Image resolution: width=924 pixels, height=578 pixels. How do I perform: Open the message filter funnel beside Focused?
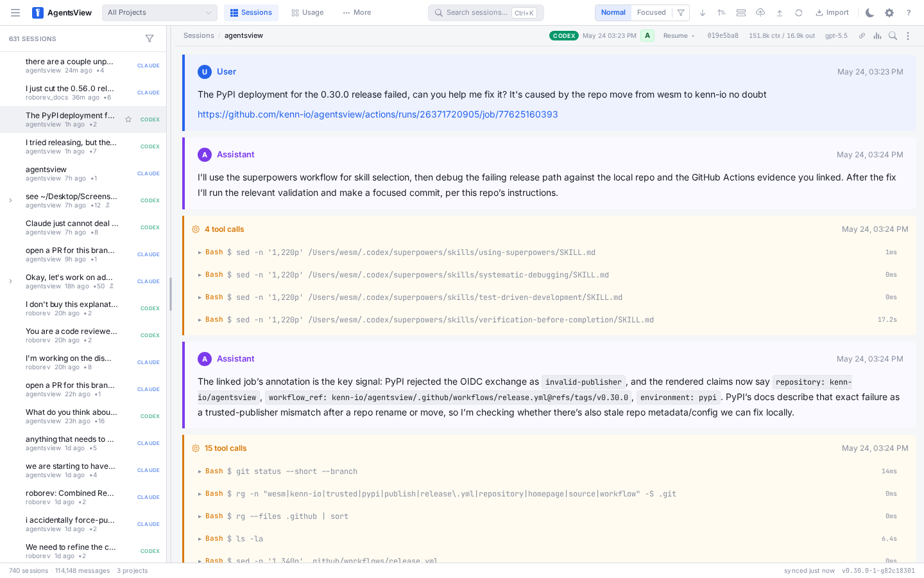[x=681, y=13]
